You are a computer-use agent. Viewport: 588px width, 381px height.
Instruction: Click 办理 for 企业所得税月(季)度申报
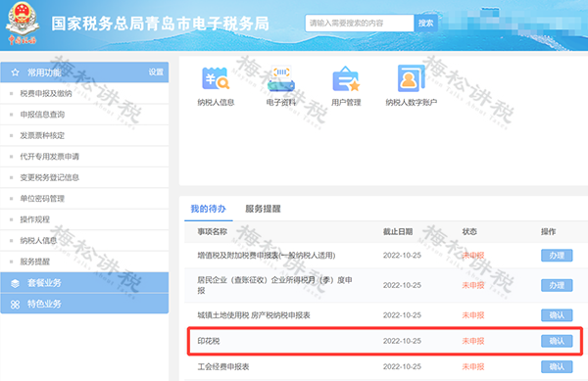tap(557, 285)
